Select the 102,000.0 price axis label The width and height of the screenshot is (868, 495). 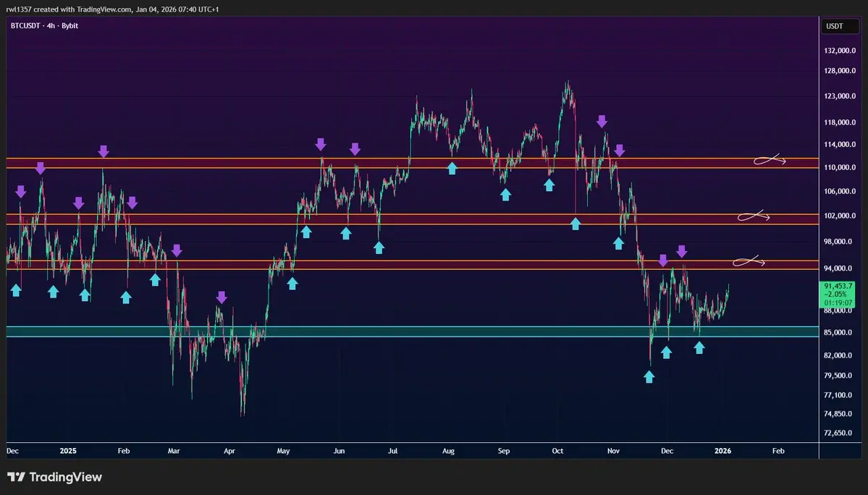pyautogui.click(x=840, y=216)
